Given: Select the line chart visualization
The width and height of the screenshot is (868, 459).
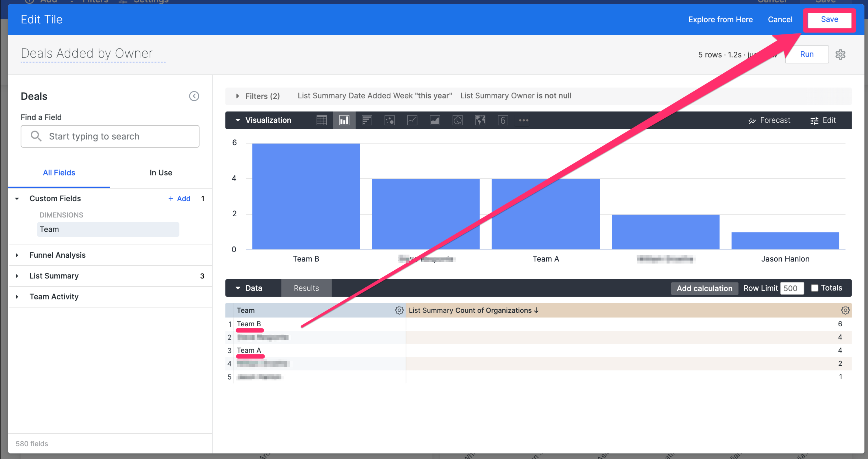Looking at the screenshot, I should click(412, 120).
